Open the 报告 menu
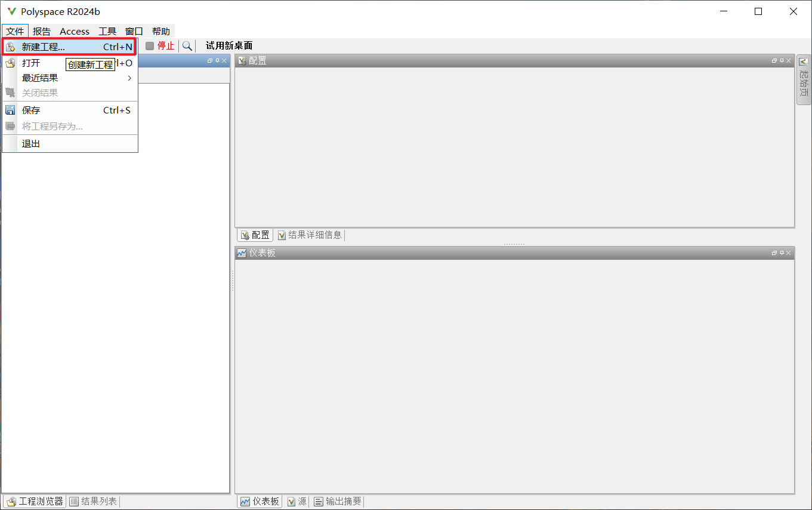Screen dimensions: 812x510 [42, 31]
